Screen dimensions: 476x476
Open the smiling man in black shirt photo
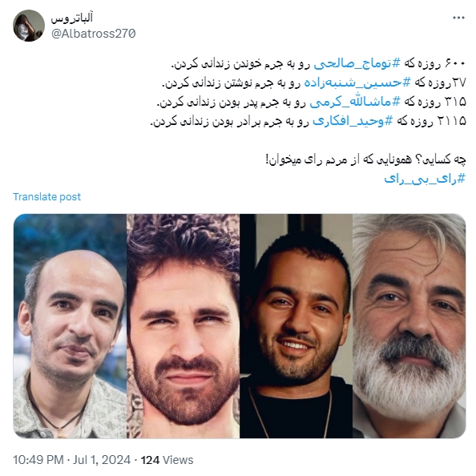pyautogui.click(x=296, y=326)
